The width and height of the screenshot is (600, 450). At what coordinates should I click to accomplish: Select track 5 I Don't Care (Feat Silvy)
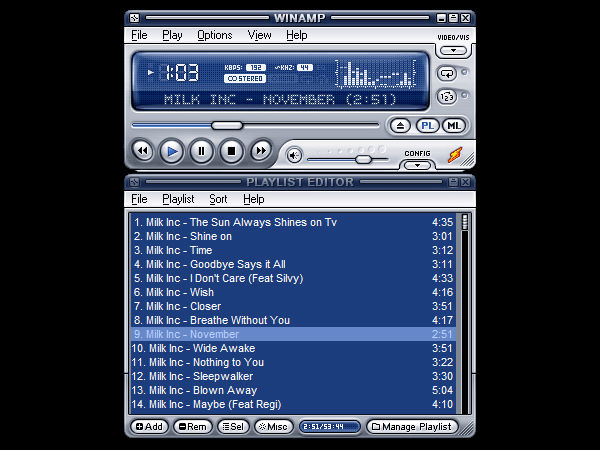pyautogui.click(x=293, y=278)
